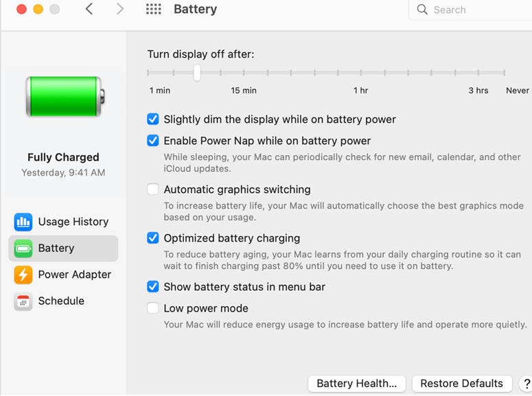This screenshot has width=532, height=396.
Task: Open the Schedule calendar icon
Action: point(23,301)
